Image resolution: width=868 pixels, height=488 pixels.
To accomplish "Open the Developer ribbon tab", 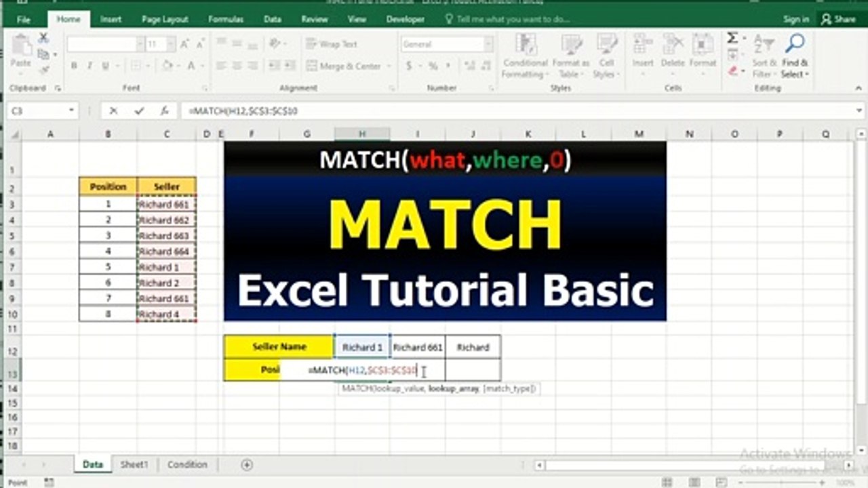I will click(406, 19).
